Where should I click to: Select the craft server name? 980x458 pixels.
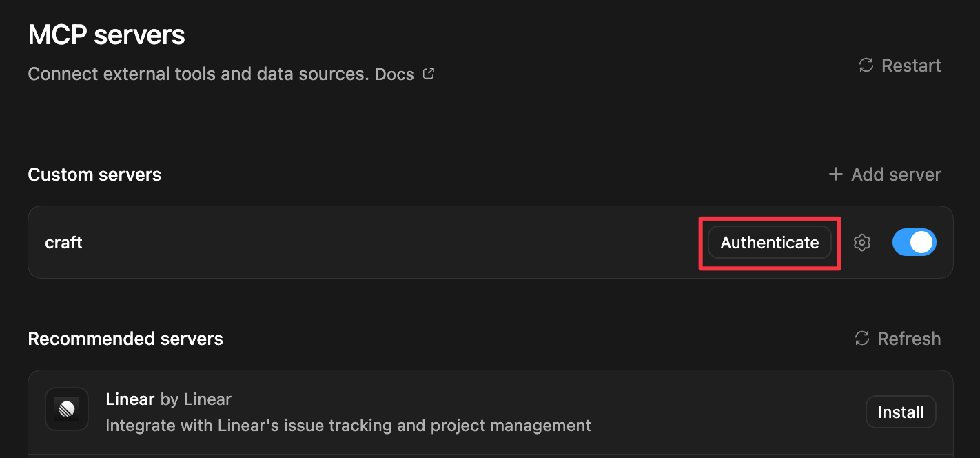(63, 242)
